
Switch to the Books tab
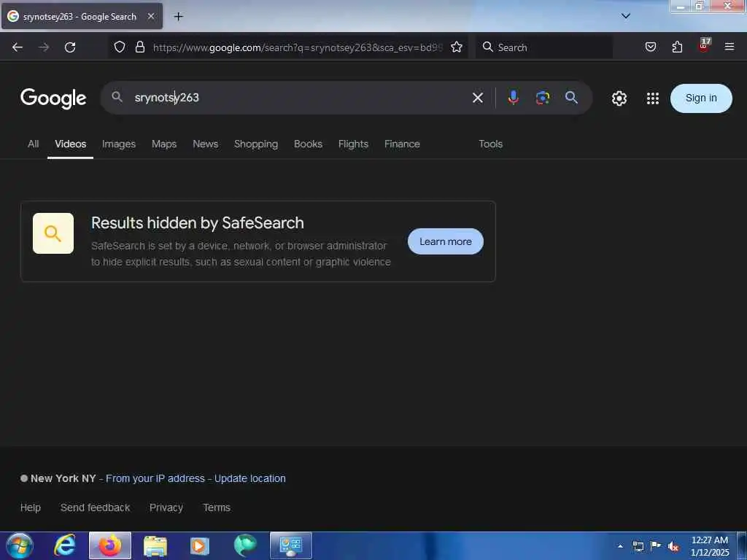(x=308, y=144)
